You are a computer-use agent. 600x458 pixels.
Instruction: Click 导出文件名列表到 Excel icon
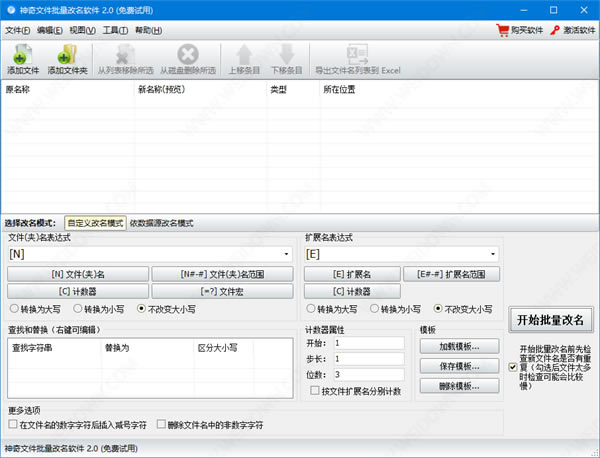357,55
